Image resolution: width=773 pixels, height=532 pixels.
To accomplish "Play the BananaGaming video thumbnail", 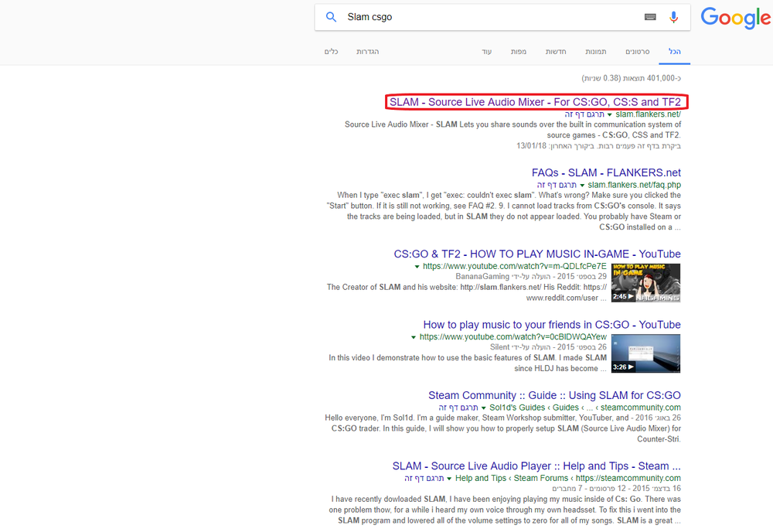I will (x=645, y=282).
